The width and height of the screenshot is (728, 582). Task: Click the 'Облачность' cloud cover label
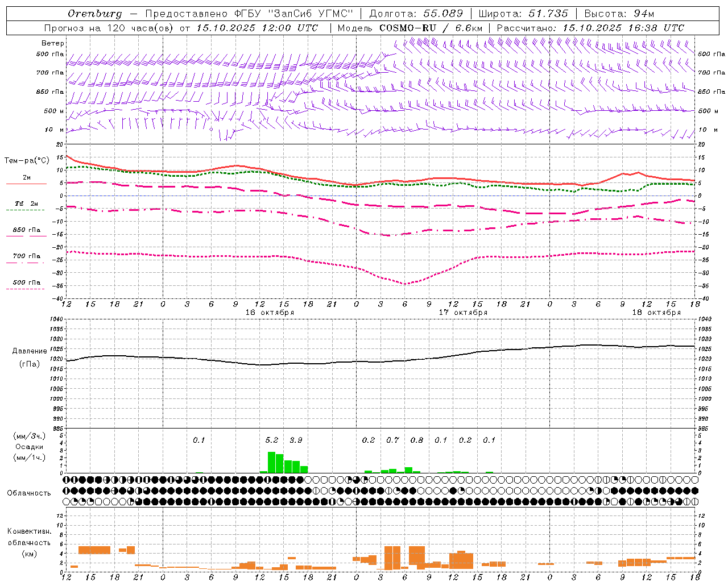click(29, 493)
